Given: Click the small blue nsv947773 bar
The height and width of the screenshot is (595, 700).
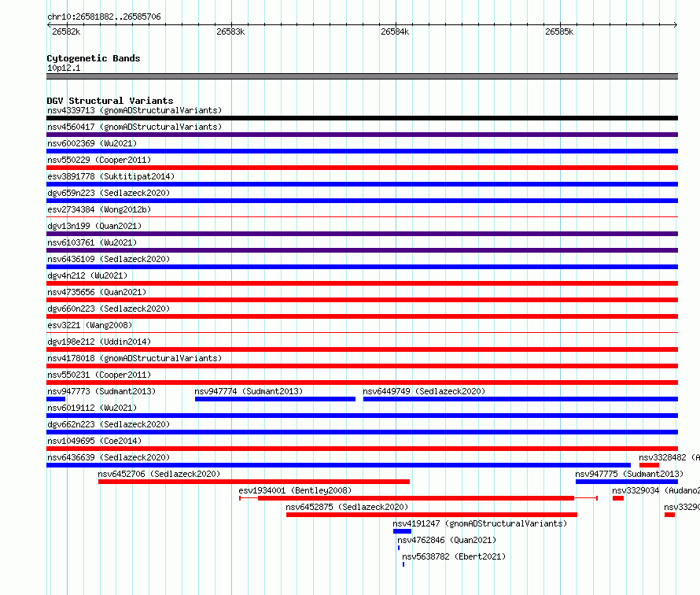Looking at the screenshot, I should 56,399.
